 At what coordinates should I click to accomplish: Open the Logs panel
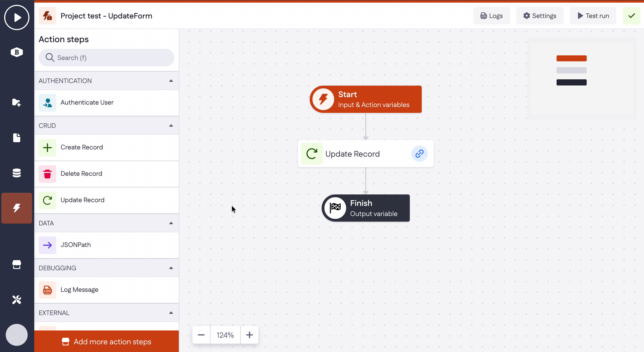click(x=491, y=16)
